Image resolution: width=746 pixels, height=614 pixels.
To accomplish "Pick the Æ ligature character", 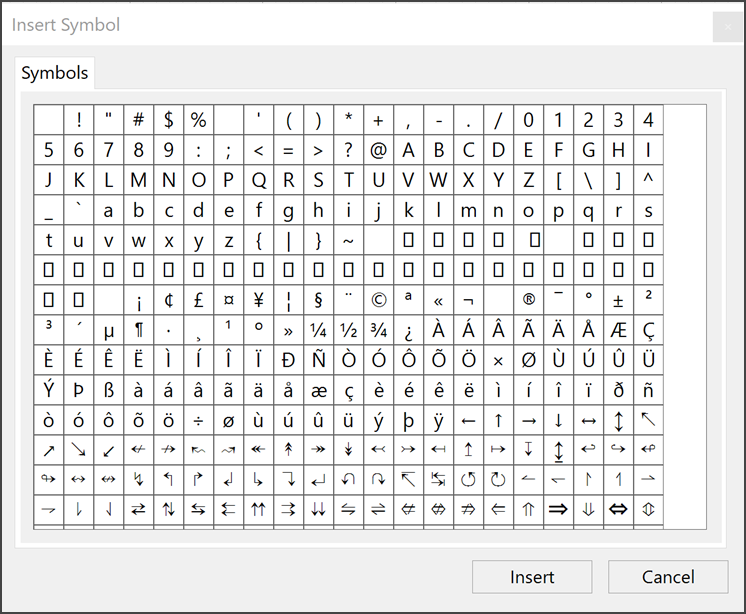I will 618,330.
